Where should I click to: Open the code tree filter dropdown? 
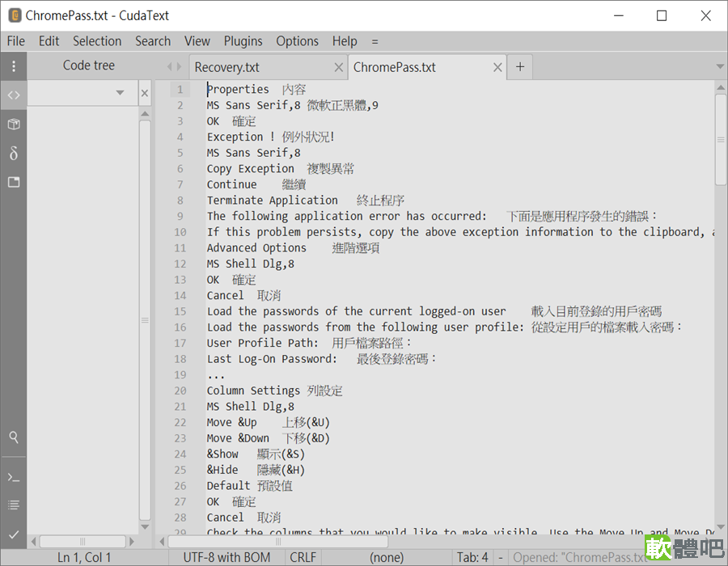[x=120, y=93]
